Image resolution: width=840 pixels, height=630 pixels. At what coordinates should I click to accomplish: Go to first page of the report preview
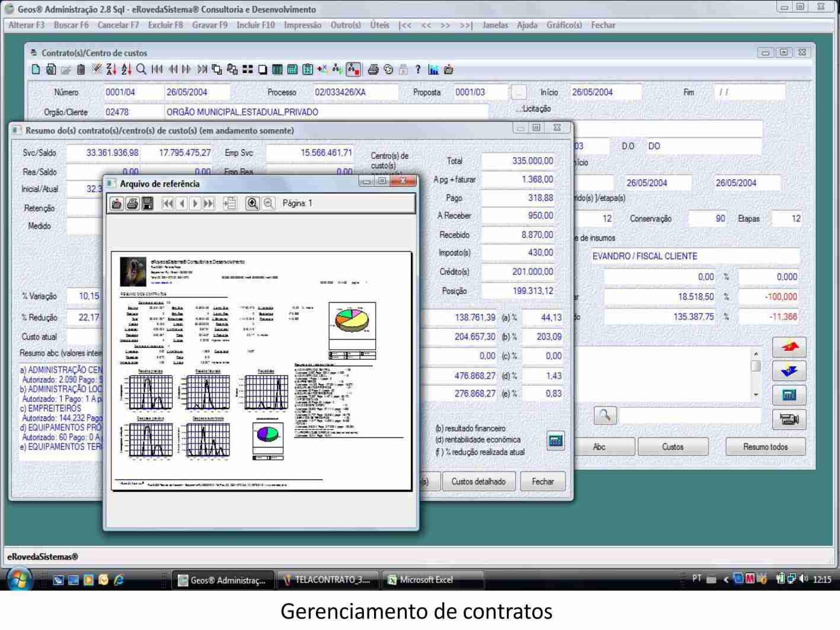168,203
